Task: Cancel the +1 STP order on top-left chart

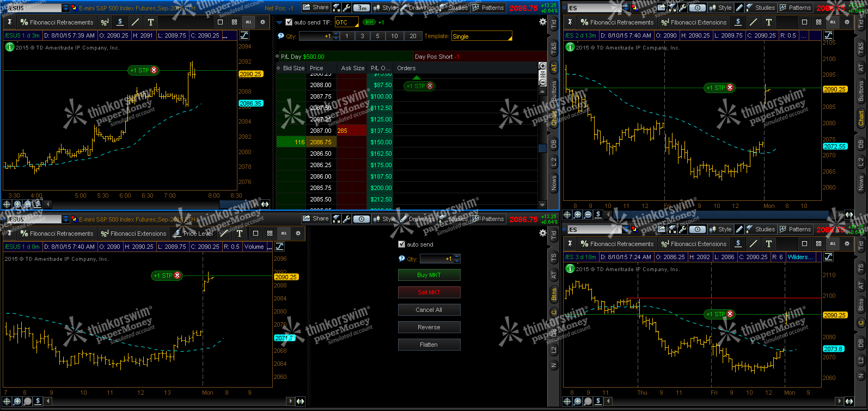Action: click(x=154, y=70)
